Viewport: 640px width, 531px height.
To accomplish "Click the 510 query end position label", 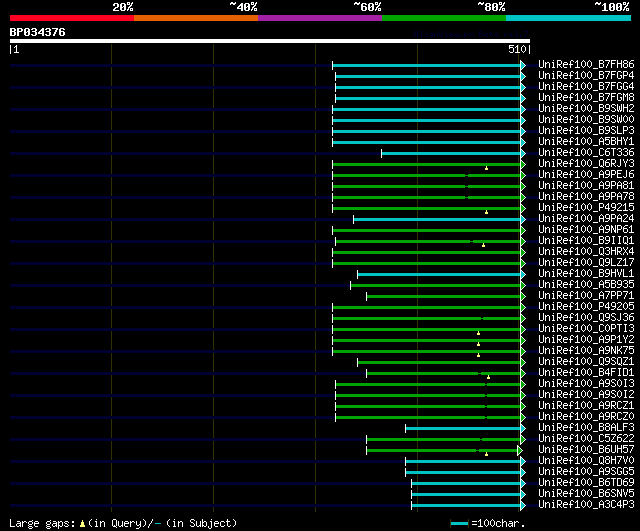I will [517, 49].
